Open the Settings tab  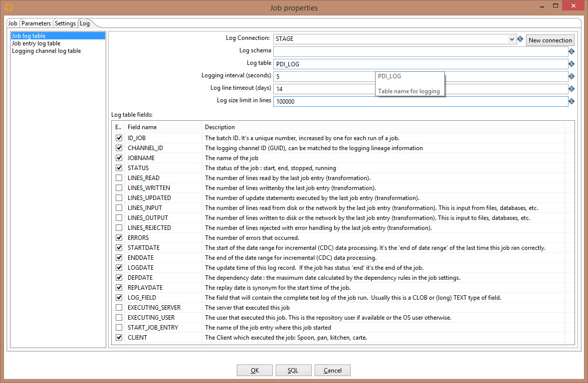click(65, 23)
